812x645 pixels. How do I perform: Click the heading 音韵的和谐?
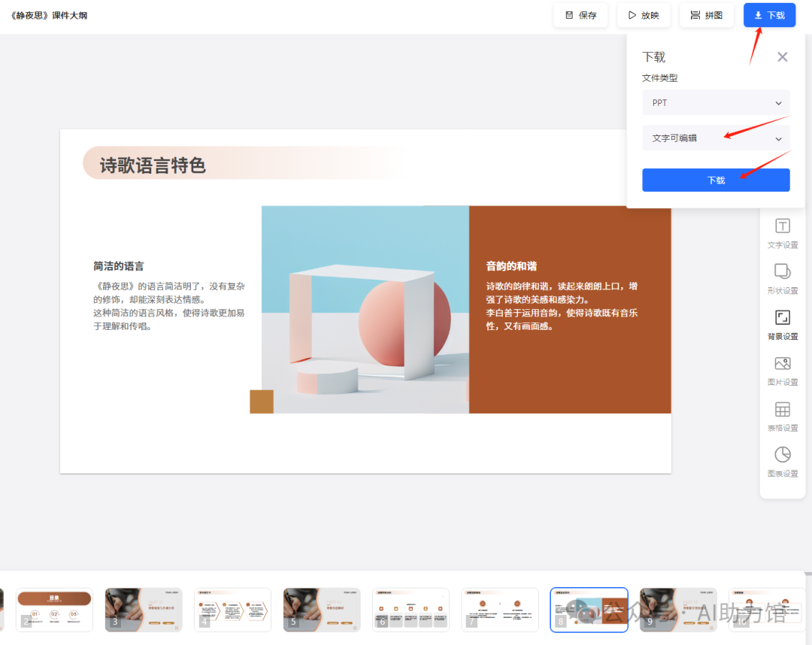click(x=511, y=266)
